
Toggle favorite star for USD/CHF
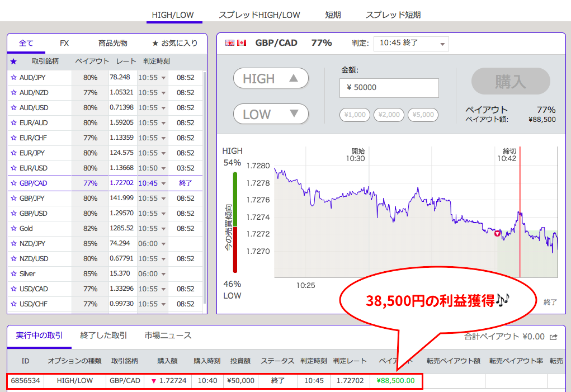point(13,304)
